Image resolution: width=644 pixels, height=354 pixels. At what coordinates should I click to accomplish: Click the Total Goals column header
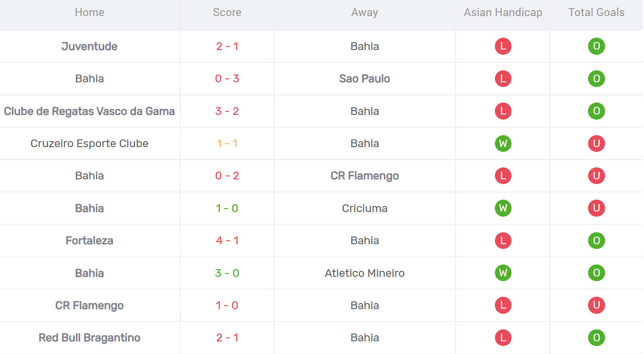coord(596,12)
